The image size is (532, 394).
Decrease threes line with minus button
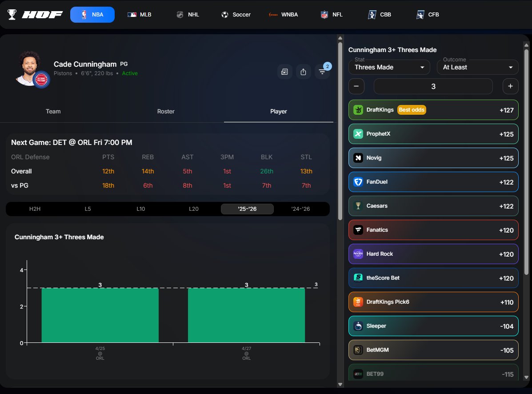click(x=356, y=86)
